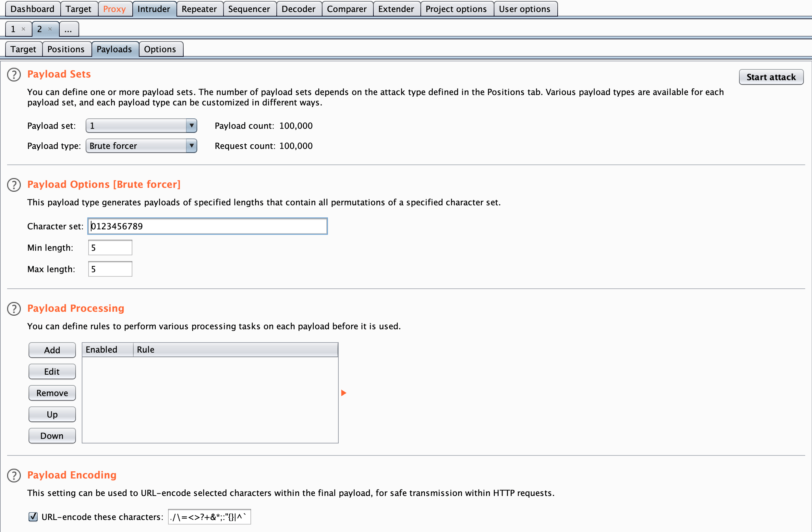This screenshot has width=812, height=532.
Task: Click the Enabled column header
Action: [107, 350]
